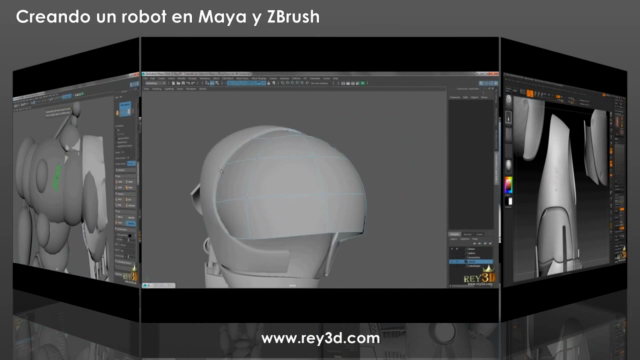Select the stroke thumbnail in ZBrush shelf
Viewport: 640px width, 360px height.
pyautogui.click(x=509, y=118)
